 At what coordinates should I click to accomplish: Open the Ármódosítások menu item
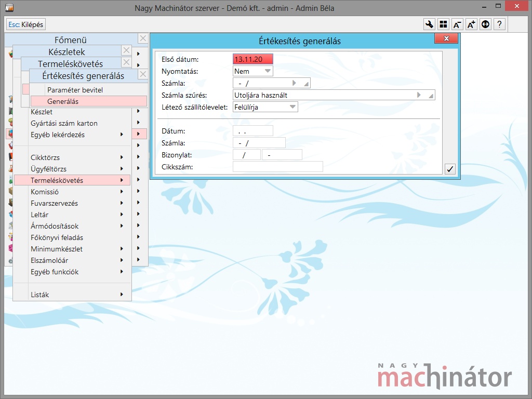click(72, 226)
